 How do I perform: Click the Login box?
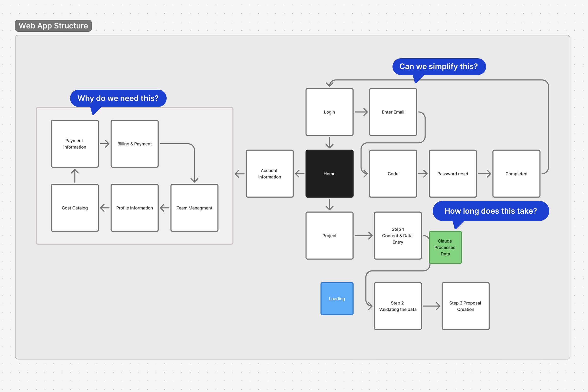point(329,112)
